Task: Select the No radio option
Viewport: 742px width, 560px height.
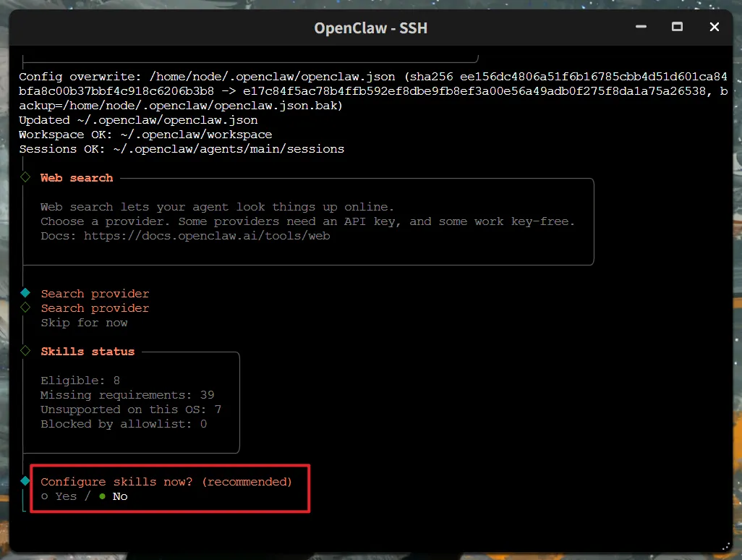Action: click(114, 496)
